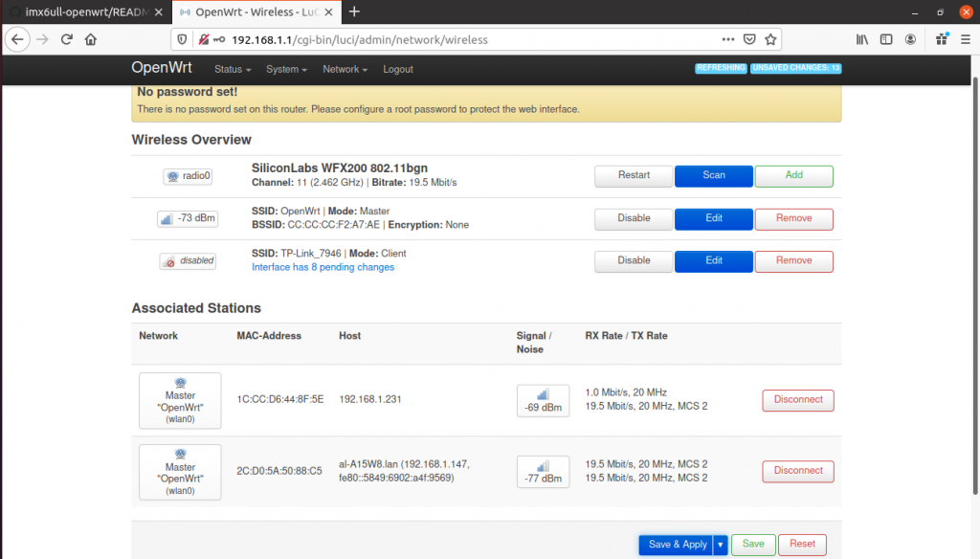Click the -77 dBm station signal icon

pos(543,466)
